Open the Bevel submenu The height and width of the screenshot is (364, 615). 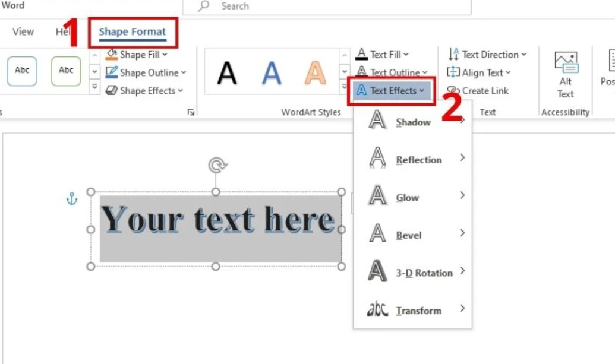[x=412, y=235]
